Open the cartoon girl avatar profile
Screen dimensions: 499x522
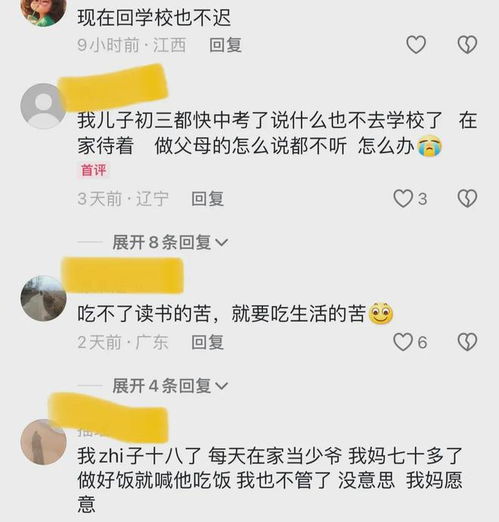[x=43, y=10]
